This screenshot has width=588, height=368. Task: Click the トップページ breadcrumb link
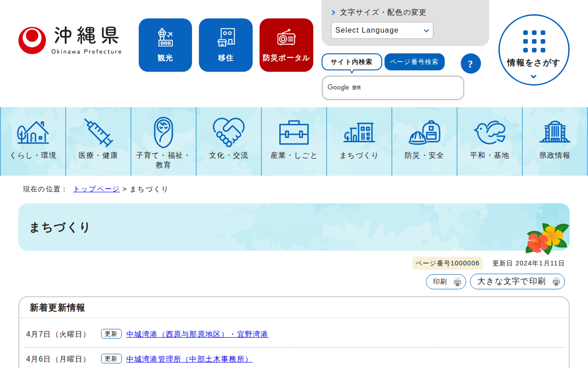[x=96, y=189]
